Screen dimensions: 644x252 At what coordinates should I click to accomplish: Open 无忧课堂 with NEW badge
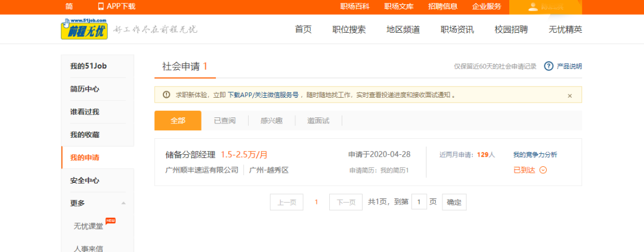[88, 226]
